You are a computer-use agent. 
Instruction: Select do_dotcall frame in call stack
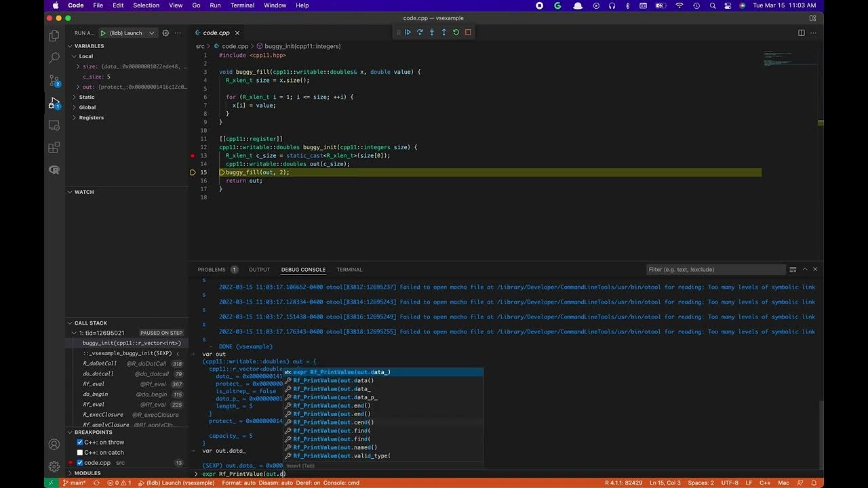(127, 373)
